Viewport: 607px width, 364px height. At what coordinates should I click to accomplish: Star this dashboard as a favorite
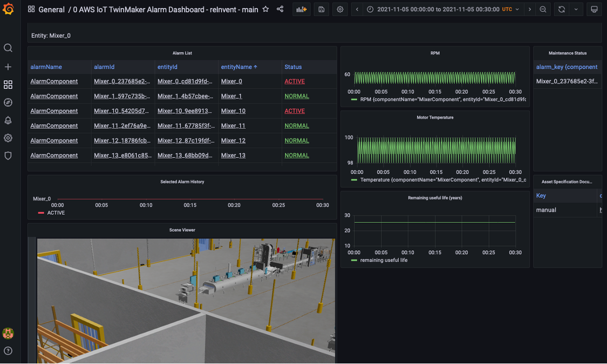coord(265,9)
